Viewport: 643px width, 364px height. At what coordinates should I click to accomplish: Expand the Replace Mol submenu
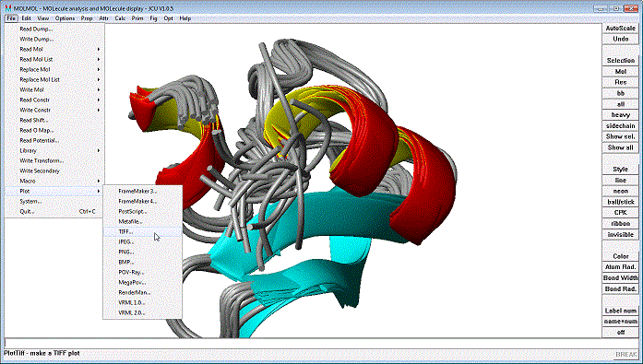tap(54, 70)
